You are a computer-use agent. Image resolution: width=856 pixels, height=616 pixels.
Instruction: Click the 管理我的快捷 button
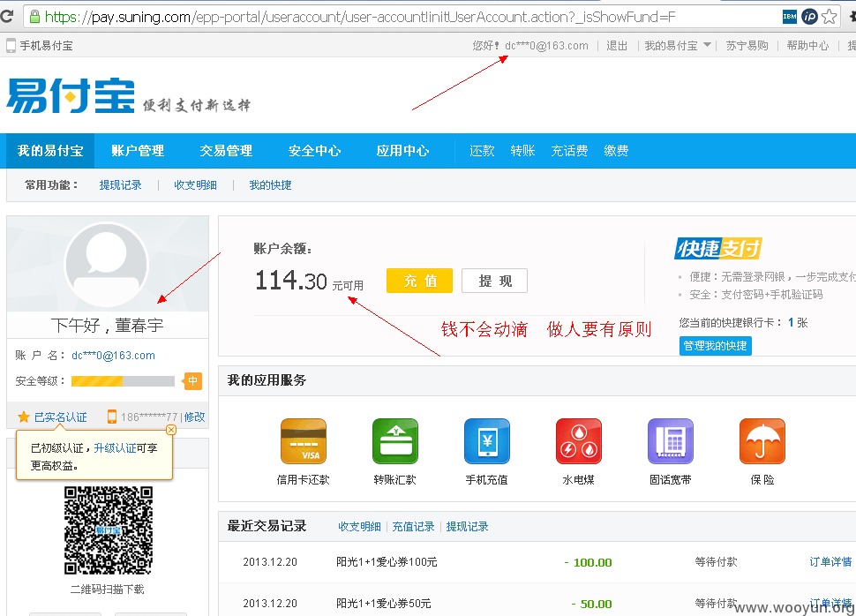click(715, 346)
